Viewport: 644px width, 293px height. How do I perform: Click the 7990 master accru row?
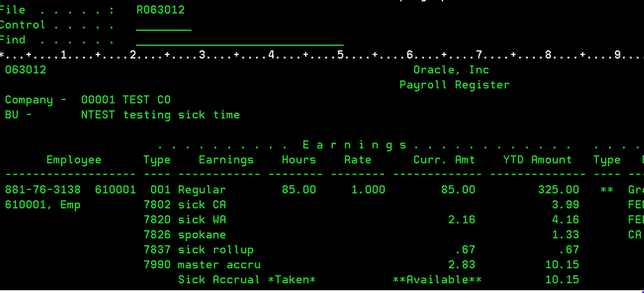coord(202,265)
